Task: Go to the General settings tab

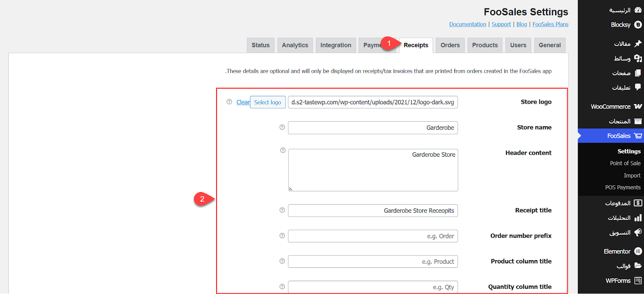Action: click(x=549, y=45)
